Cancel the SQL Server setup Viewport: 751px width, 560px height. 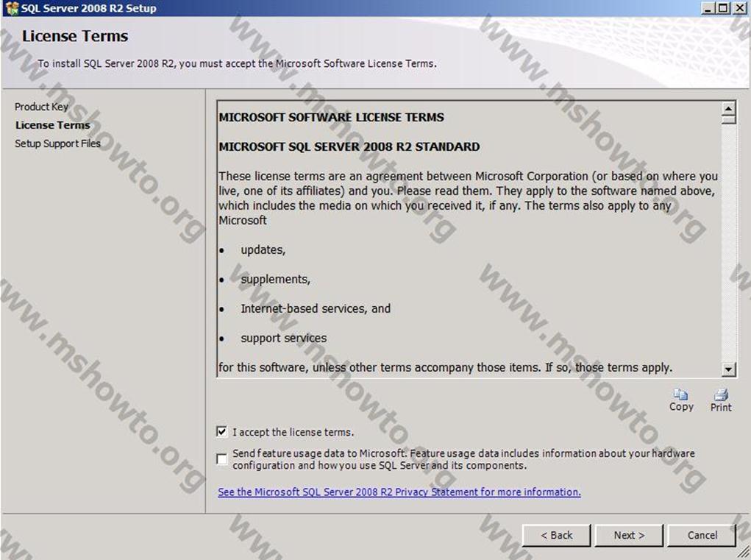702,535
